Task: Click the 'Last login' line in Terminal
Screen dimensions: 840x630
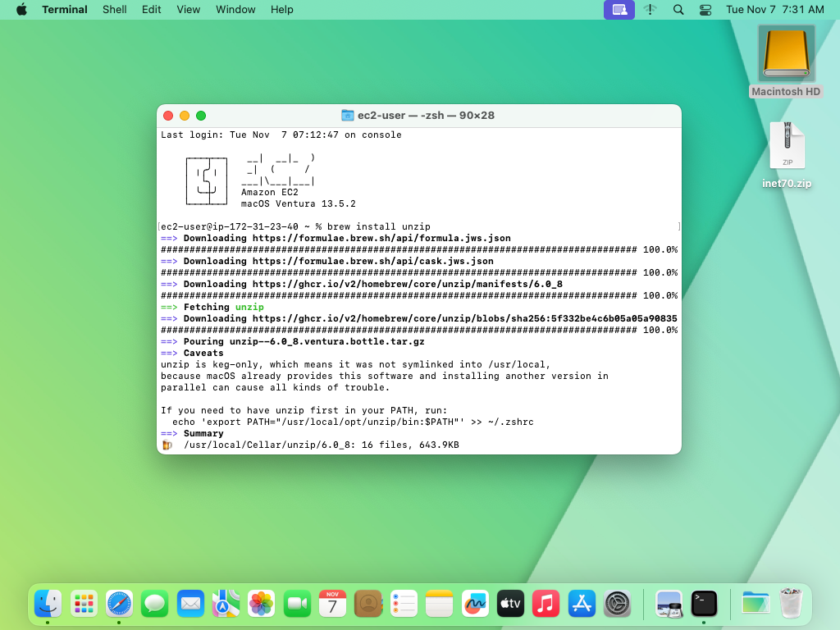Action: (281, 135)
